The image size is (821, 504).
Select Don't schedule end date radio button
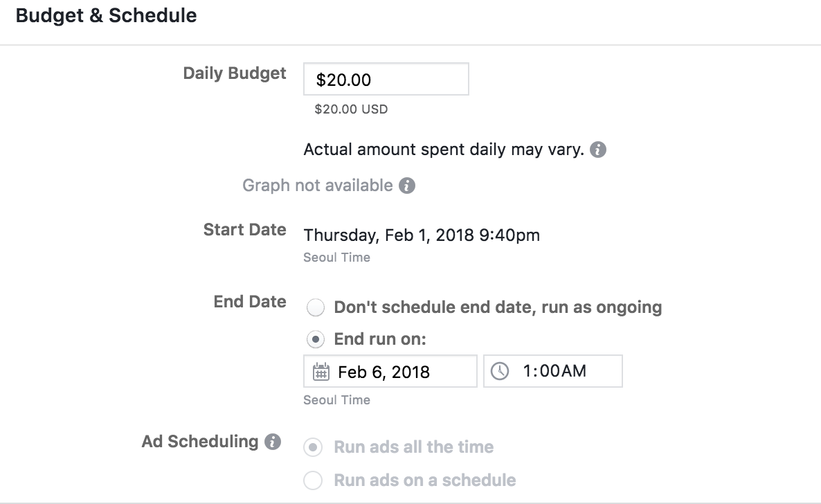315,308
